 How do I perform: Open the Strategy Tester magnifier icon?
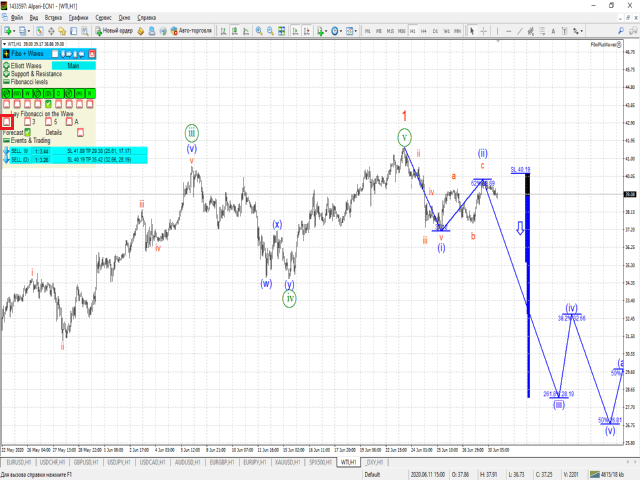coord(84,31)
